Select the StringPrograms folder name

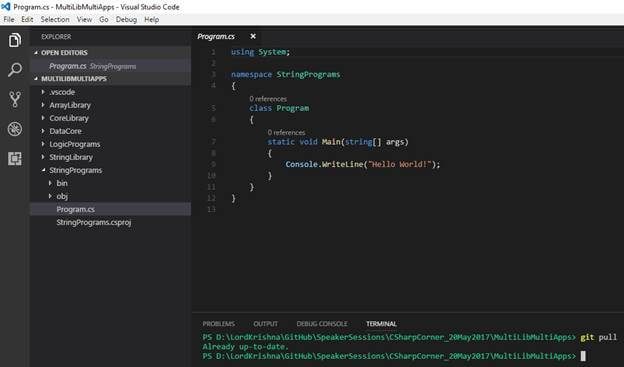[x=76, y=170]
